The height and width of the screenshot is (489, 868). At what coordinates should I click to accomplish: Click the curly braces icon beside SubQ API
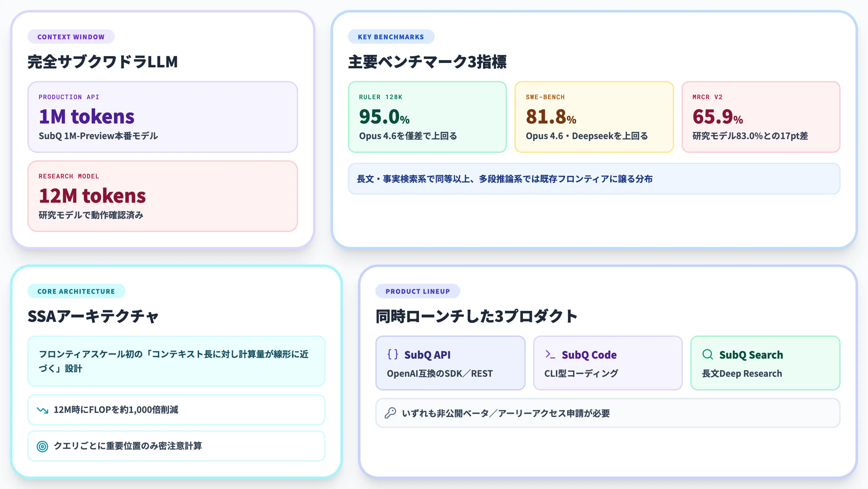point(393,354)
